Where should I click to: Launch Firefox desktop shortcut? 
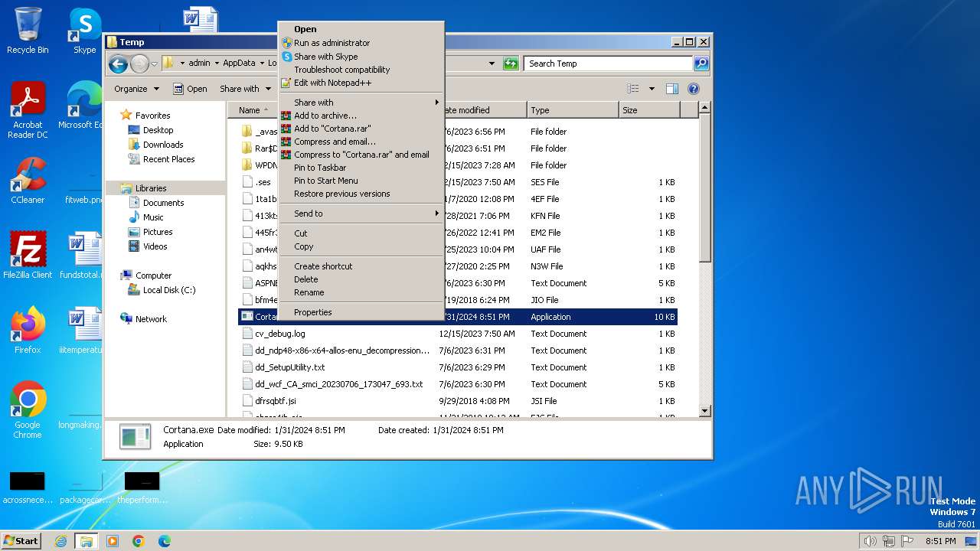pos(28,331)
